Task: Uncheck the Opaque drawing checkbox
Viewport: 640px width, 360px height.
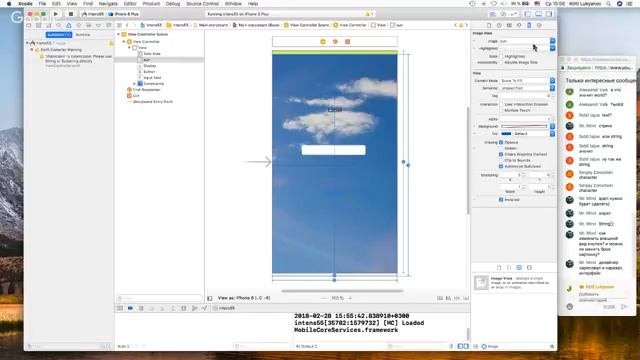Action: coord(501,142)
